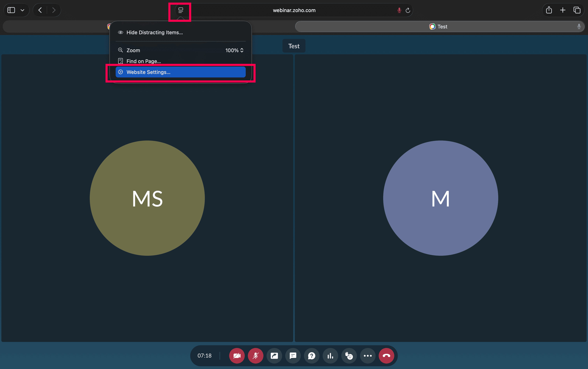588x369 pixels.
Task: Select the MS participant avatar
Action: coord(147,198)
